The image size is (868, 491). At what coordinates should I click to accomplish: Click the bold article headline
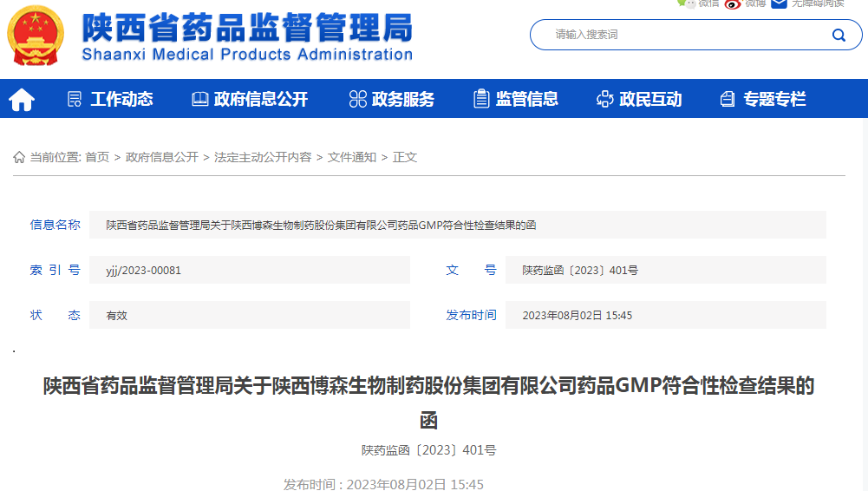point(429,403)
